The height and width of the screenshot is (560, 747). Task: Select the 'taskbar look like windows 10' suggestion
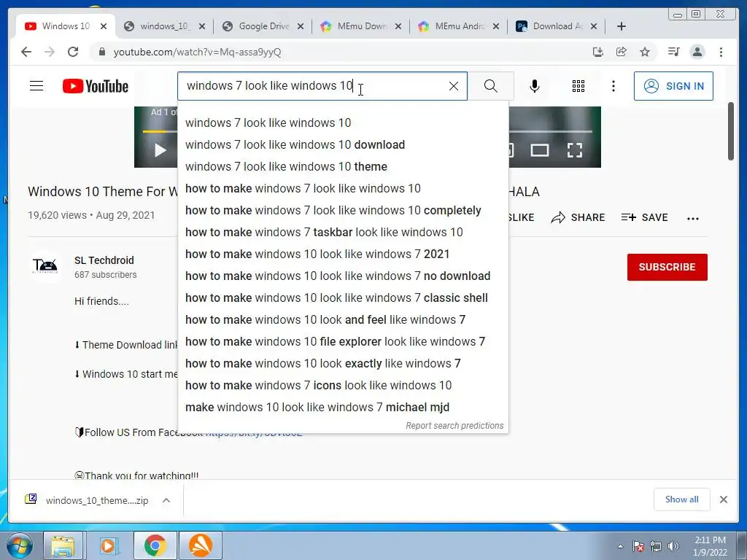343,233
